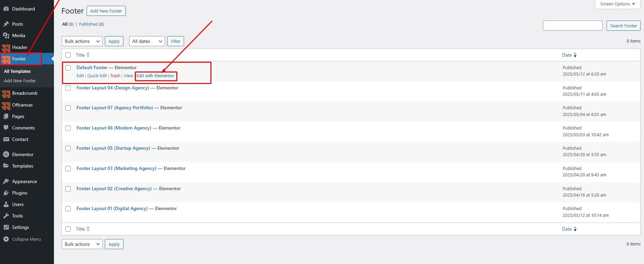Image resolution: width=644 pixels, height=264 pixels.
Task: Open the Elementor sidebar icon
Action: click(x=6, y=155)
